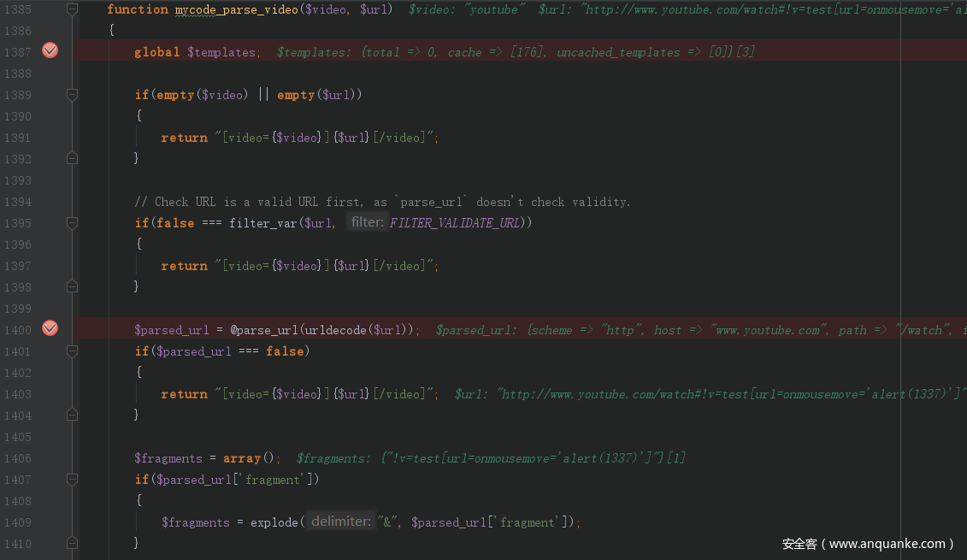Click the ['fragment'] key on line 1407

click(x=273, y=480)
